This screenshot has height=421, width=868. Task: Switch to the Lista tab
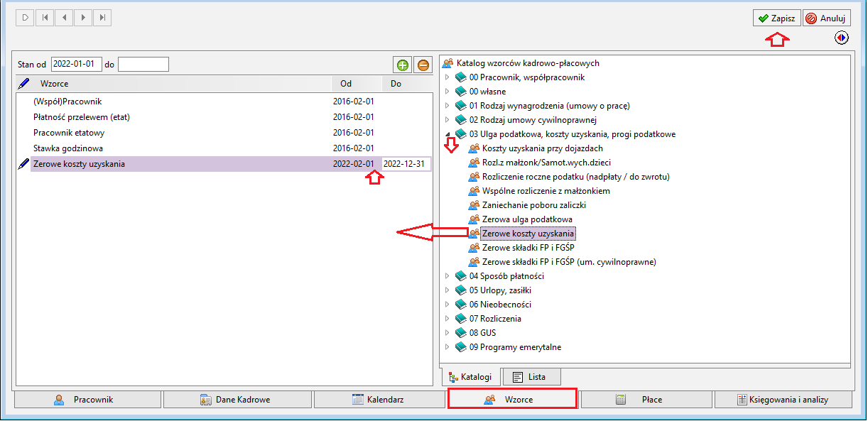531,377
